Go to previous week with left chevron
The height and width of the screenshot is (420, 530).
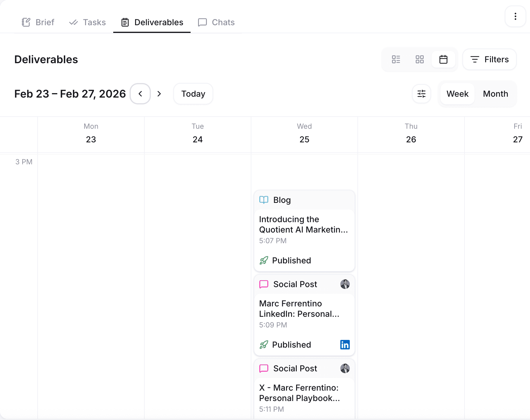140,94
